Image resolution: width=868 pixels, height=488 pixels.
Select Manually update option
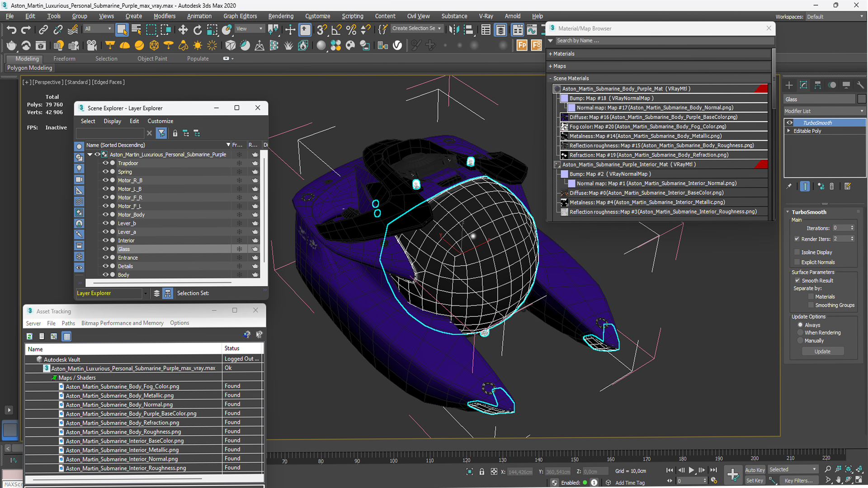tap(800, 341)
